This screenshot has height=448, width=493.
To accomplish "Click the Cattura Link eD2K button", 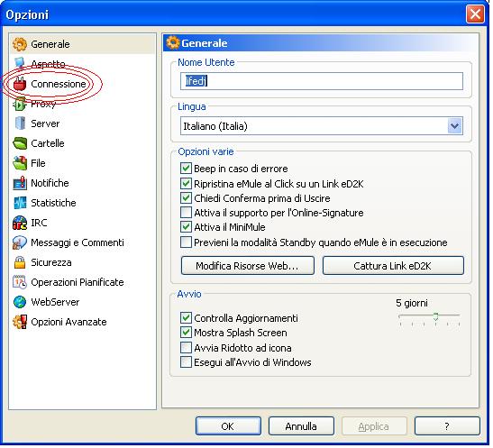I will click(x=393, y=266).
